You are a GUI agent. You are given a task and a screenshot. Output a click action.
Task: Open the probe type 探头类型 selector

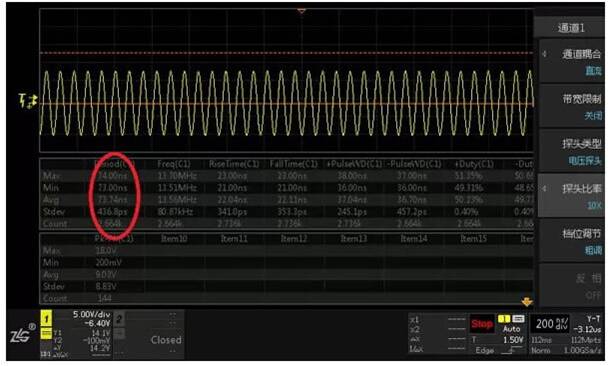pyautogui.click(x=572, y=151)
